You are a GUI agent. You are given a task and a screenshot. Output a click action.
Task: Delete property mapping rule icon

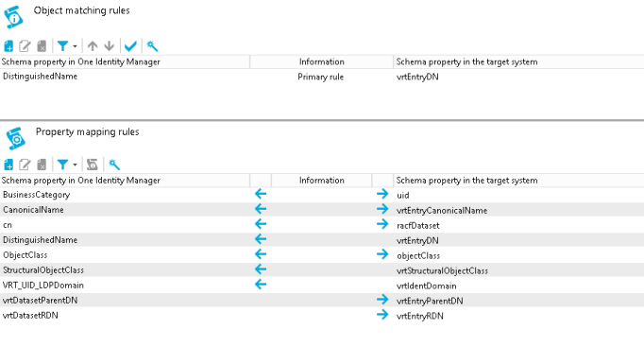(x=42, y=165)
